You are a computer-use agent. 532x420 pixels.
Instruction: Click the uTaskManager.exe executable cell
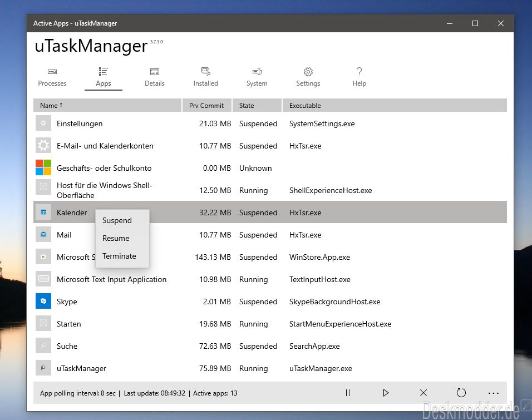coord(321,368)
